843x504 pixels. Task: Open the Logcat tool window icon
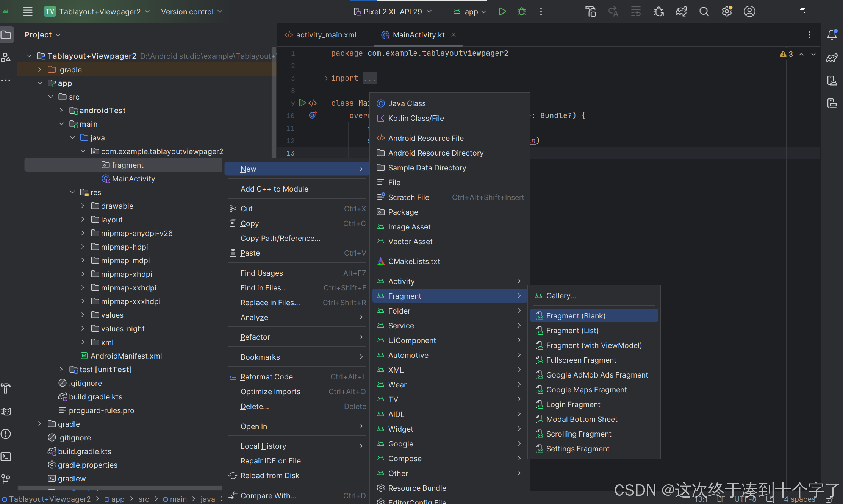point(6,411)
